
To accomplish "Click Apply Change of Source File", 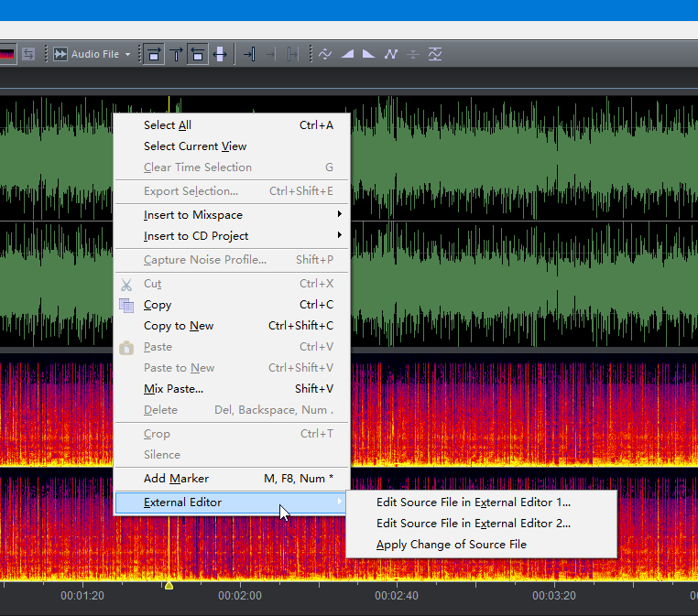I will (x=451, y=545).
